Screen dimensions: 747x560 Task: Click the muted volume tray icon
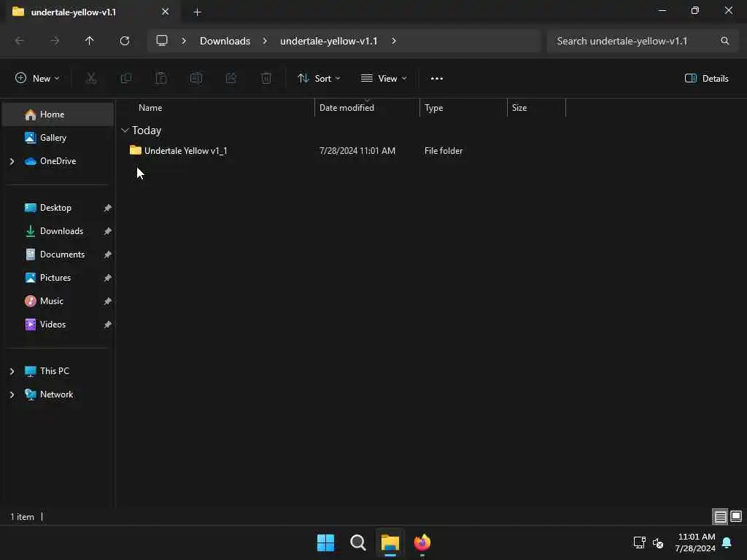pyautogui.click(x=658, y=542)
